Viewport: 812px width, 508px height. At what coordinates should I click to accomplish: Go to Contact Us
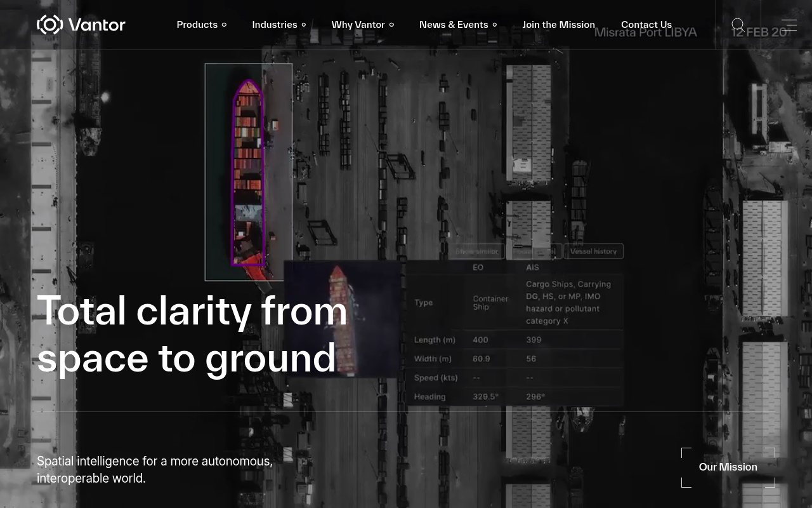pos(646,25)
